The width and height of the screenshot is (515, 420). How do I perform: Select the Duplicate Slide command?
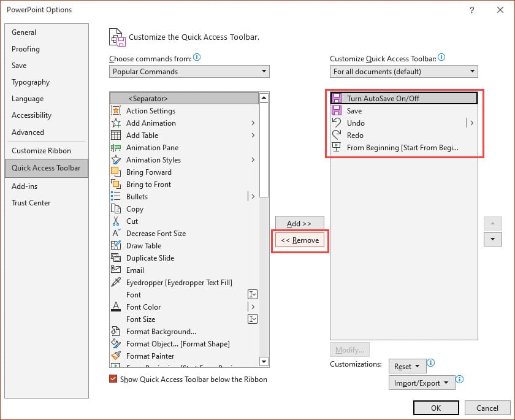coord(150,258)
